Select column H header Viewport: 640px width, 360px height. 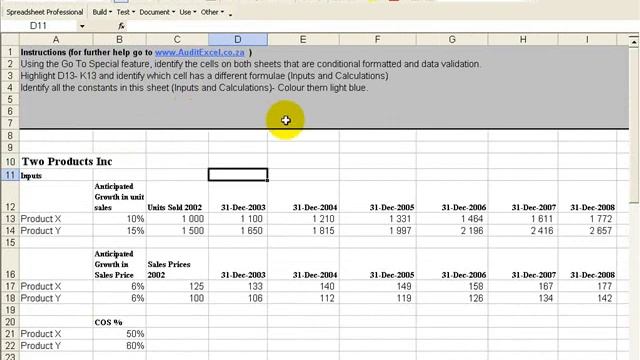coord(523,40)
